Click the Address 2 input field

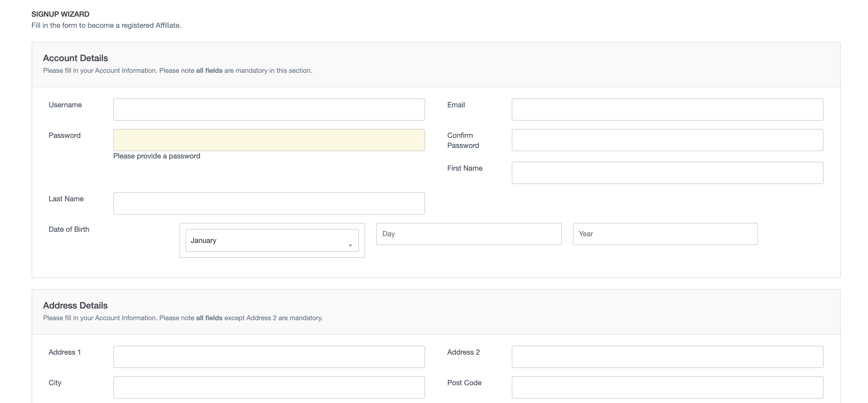[x=667, y=357]
